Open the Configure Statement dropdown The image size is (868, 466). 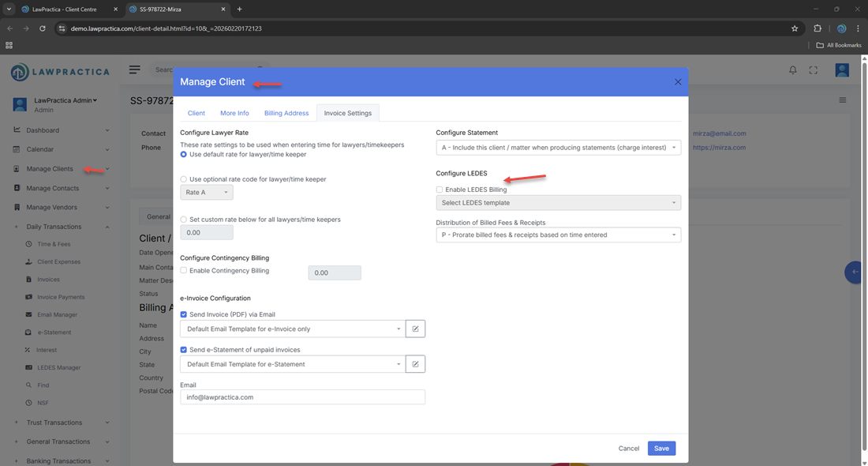tap(558, 148)
